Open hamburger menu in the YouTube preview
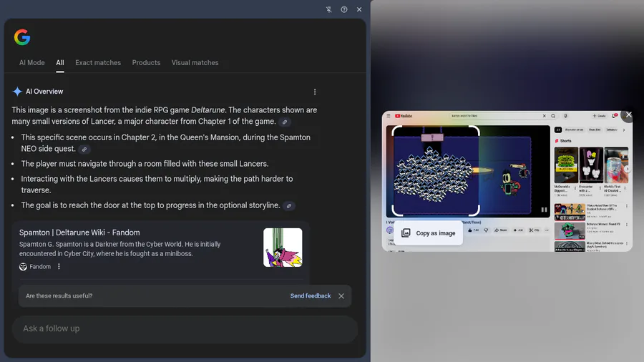 (x=389, y=116)
